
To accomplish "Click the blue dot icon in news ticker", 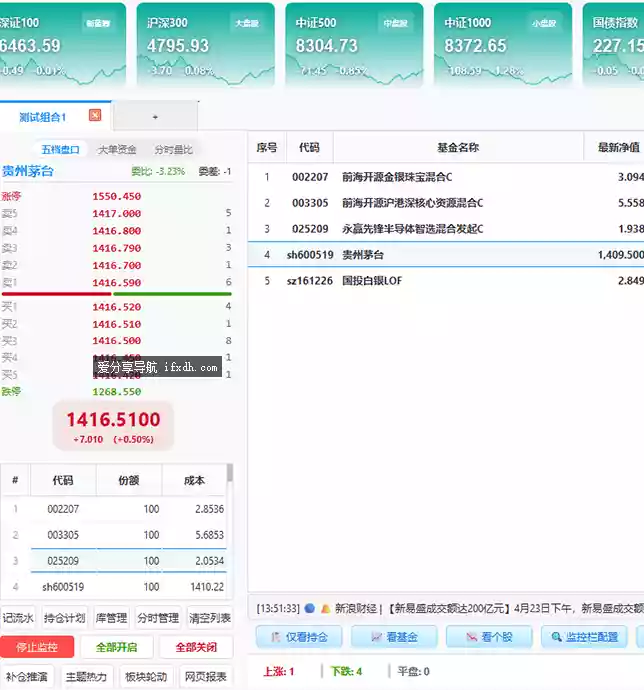I will click(309, 609).
